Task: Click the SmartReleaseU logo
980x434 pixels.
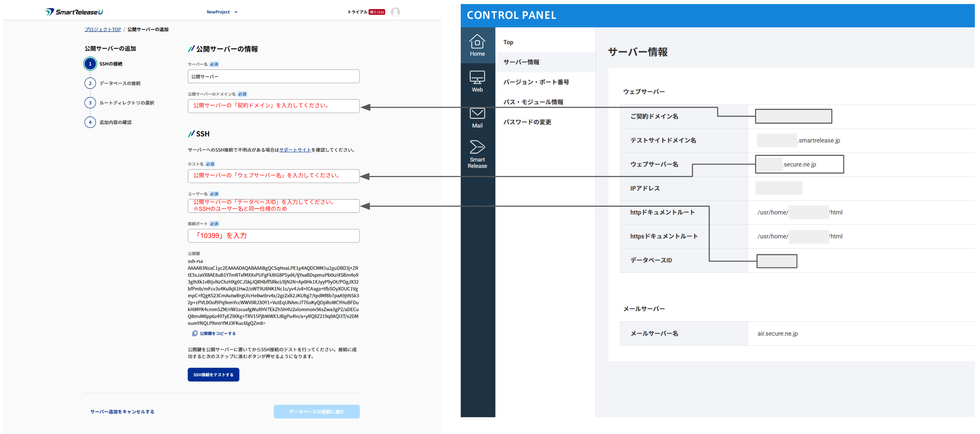Action: [74, 12]
